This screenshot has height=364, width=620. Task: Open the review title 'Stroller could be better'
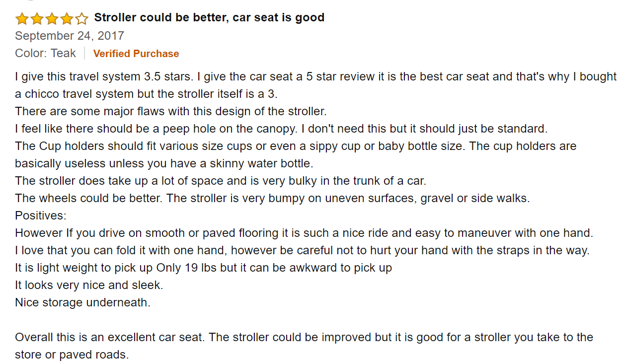[209, 18]
